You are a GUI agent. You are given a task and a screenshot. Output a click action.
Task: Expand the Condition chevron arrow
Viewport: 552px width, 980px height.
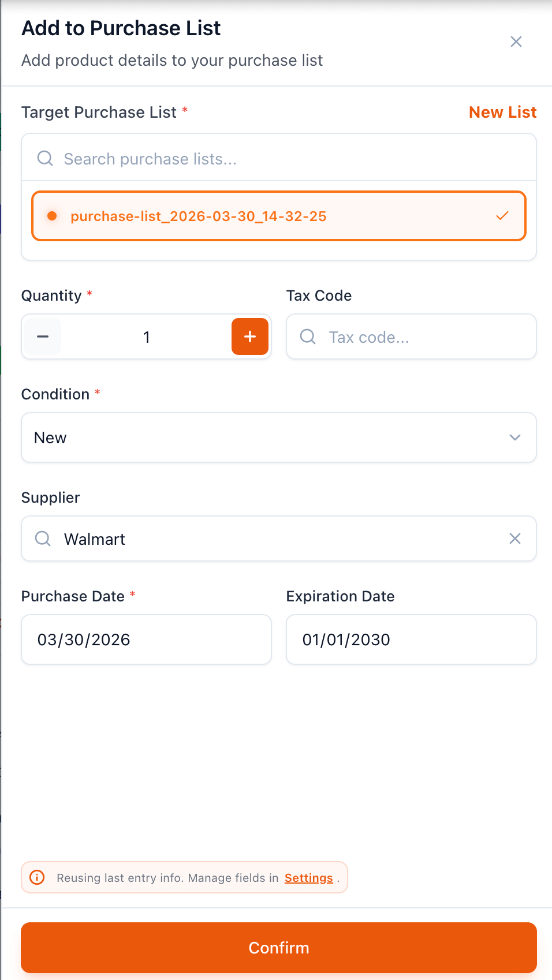pyautogui.click(x=514, y=437)
